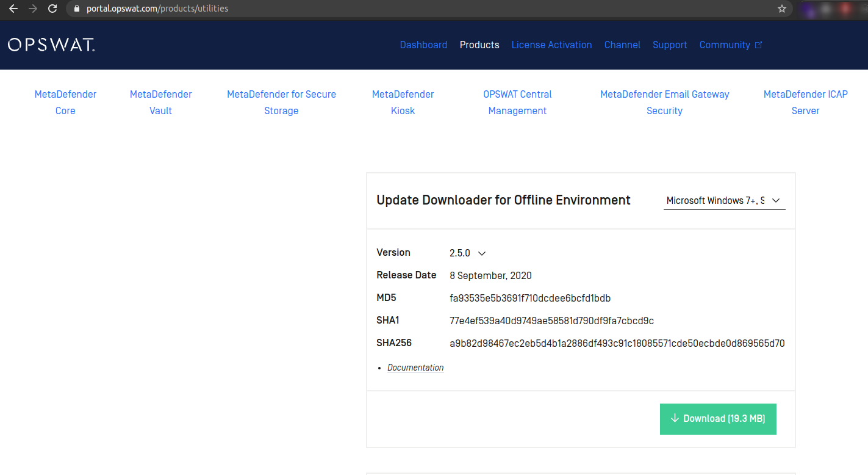The image size is (868, 475).
Task: Open MetaDefender for Secure Storage link
Action: coord(281,103)
